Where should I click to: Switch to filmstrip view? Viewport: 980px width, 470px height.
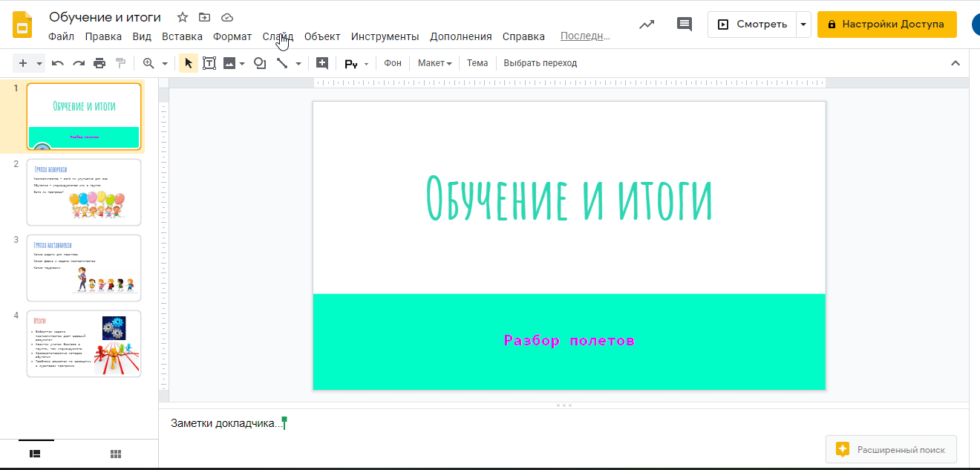35,454
